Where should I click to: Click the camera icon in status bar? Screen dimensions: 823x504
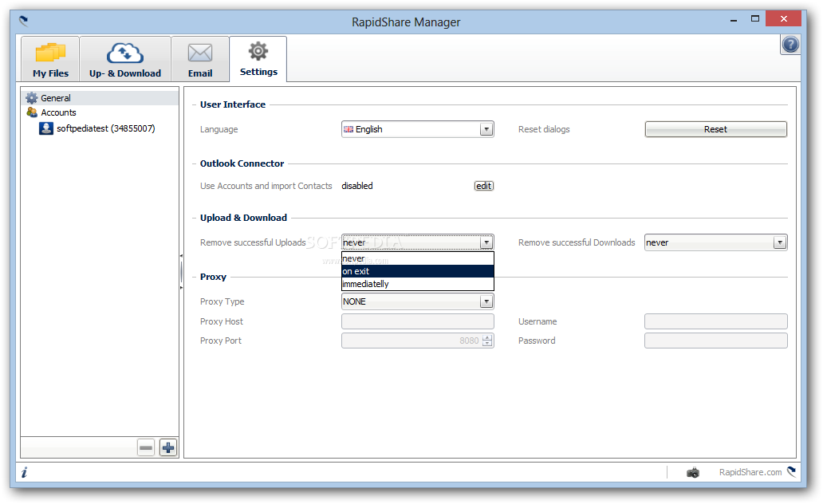point(693,472)
